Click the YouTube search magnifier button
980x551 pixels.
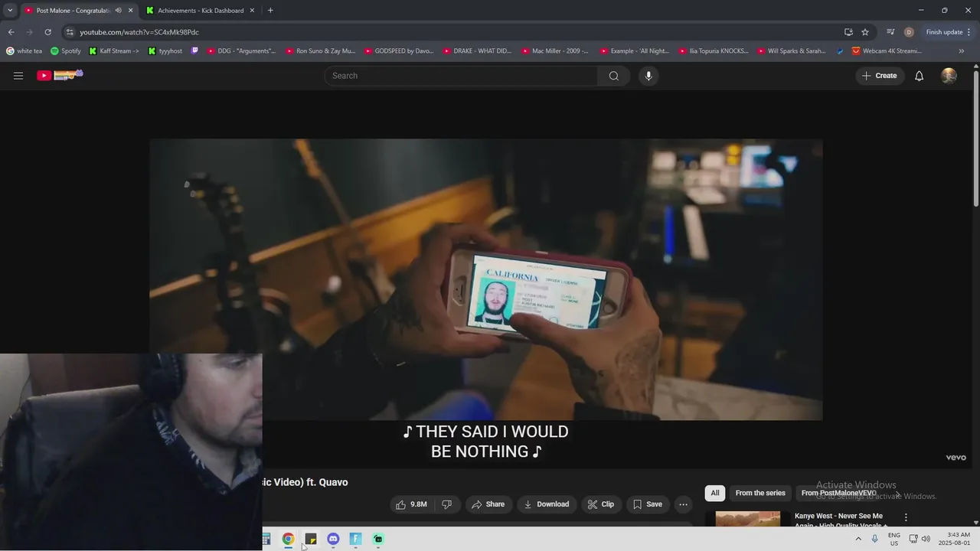pyautogui.click(x=614, y=76)
